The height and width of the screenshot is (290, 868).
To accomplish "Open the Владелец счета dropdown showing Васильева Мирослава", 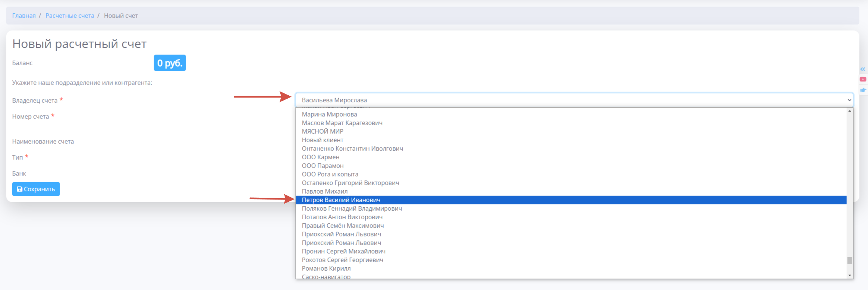I will (573, 100).
